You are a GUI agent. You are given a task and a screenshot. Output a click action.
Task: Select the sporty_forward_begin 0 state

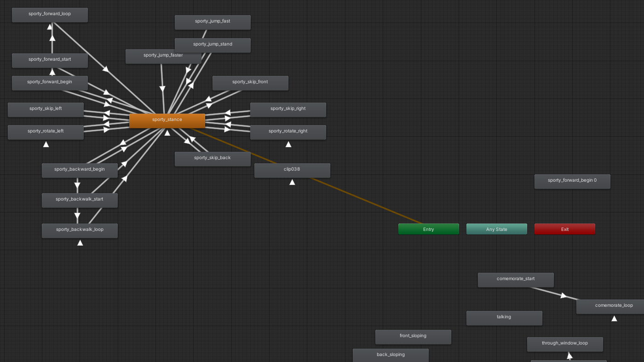(x=572, y=181)
